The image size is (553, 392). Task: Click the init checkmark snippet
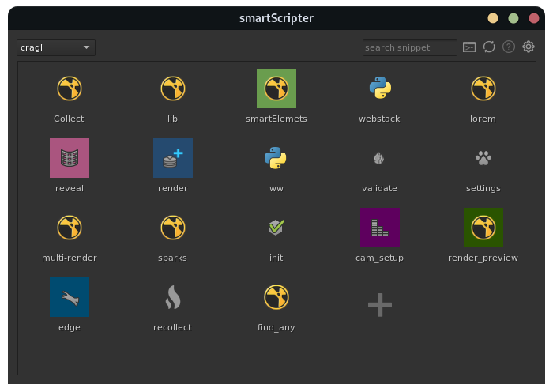pos(276,228)
